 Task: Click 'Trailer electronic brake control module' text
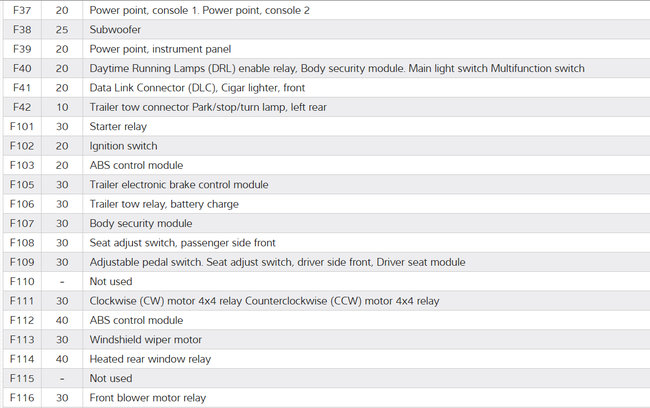pos(179,185)
